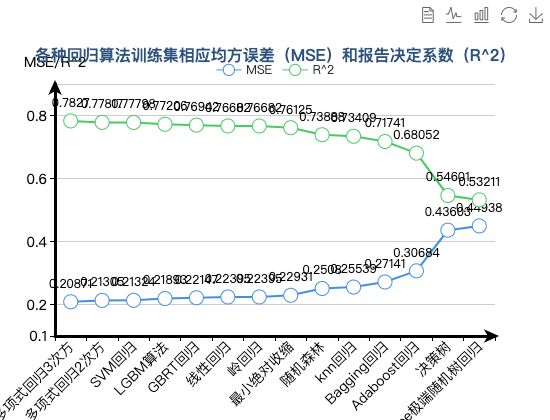
Task: Click R^2 point labeled 0.53211
Action: (479, 200)
